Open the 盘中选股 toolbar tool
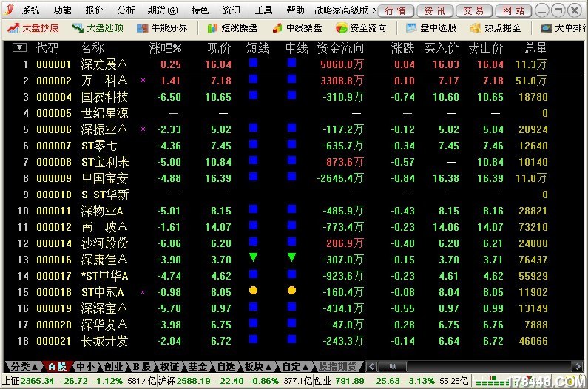The width and height of the screenshot is (588, 389). click(x=431, y=28)
